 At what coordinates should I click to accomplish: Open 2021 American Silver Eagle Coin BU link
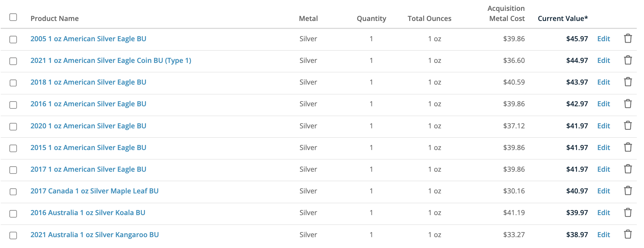[x=111, y=60]
